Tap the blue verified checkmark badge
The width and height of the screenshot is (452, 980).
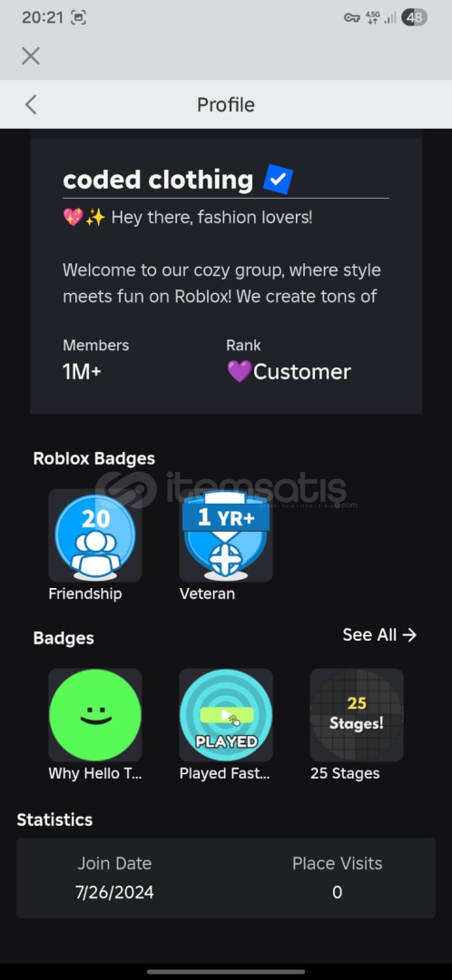point(279,180)
